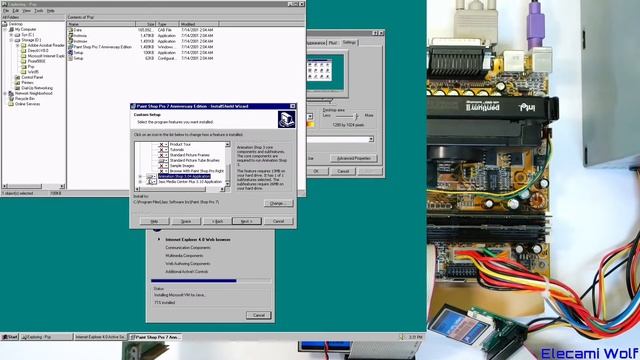The width and height of the screenshot is (640, 360).
Task: Cancel the Paint Shop Pro InstallShield wizard
Action: click(278, 221)
